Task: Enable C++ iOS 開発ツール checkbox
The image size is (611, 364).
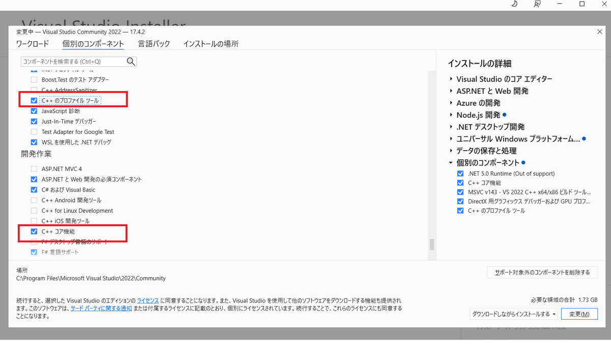Action: (x=34, y=221)
